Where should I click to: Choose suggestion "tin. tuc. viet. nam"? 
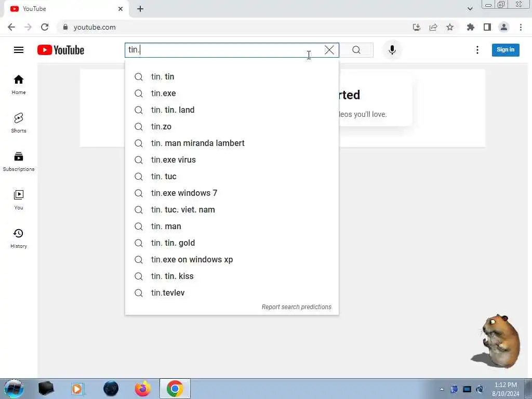click(x=232, y=210)
